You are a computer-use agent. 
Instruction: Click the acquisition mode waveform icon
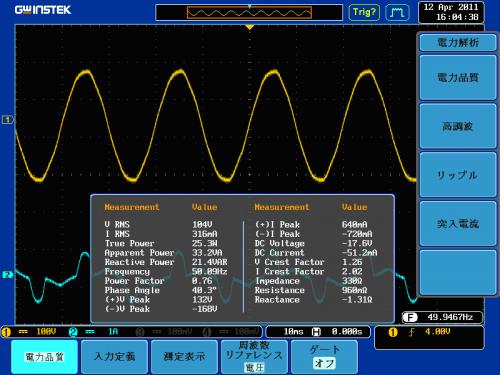[x=398, y=12]
